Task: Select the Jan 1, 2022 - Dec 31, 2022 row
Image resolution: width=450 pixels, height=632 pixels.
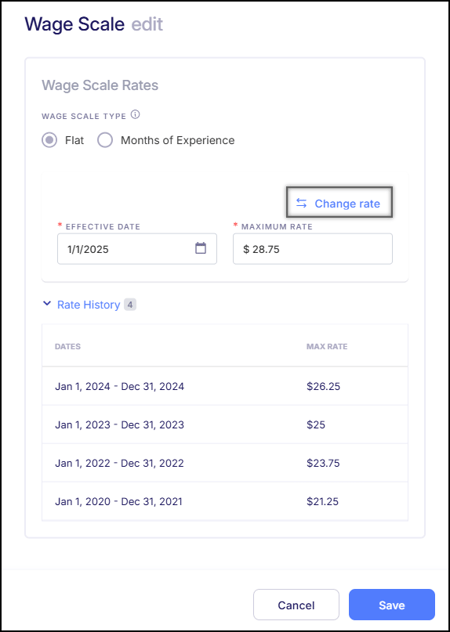Action: [225, 463]
